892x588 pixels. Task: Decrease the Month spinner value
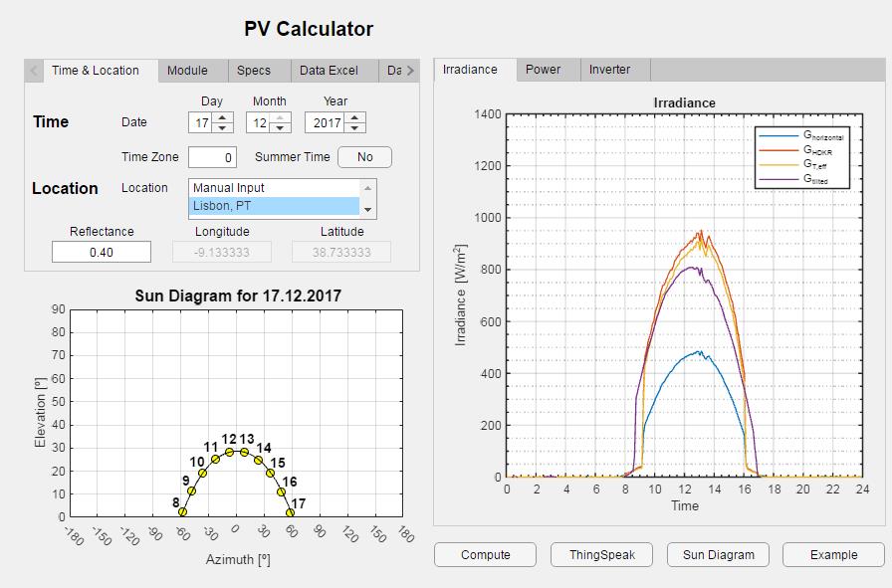tap(282, 127)
